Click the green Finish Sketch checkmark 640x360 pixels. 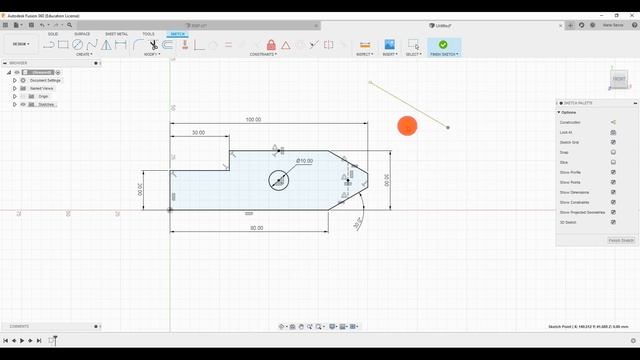click(443, 44)
